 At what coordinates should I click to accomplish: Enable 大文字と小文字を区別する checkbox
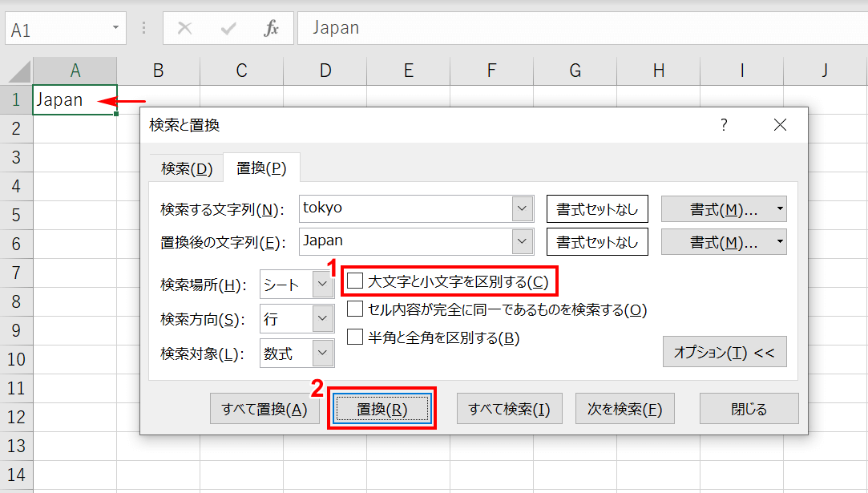pyautogui.click(x=355, y=281)
